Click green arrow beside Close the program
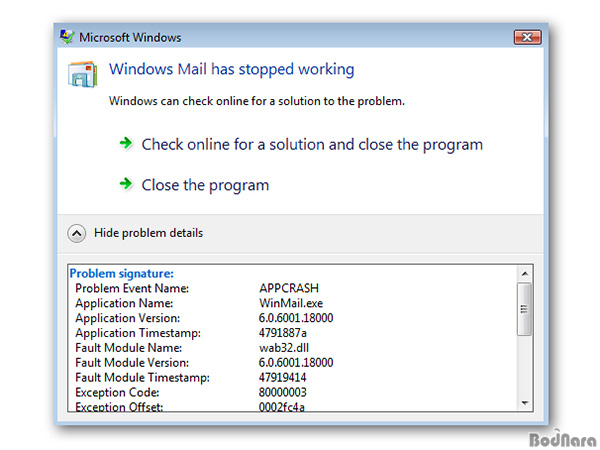The image size is (600, 450). coord(126,184)
